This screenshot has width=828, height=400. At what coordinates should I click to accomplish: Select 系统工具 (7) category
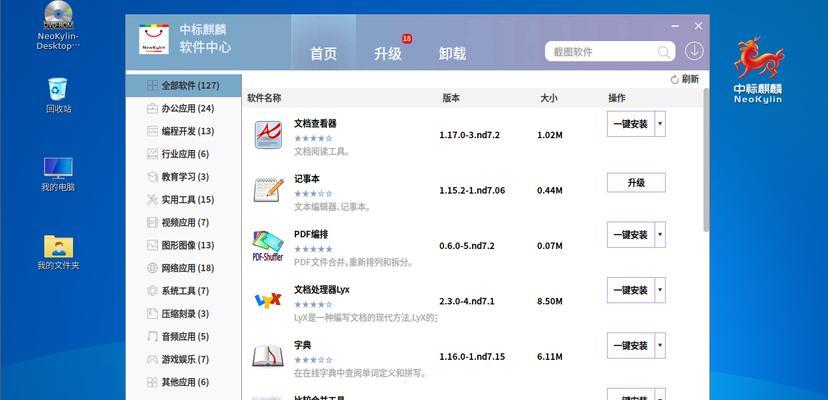183,291
